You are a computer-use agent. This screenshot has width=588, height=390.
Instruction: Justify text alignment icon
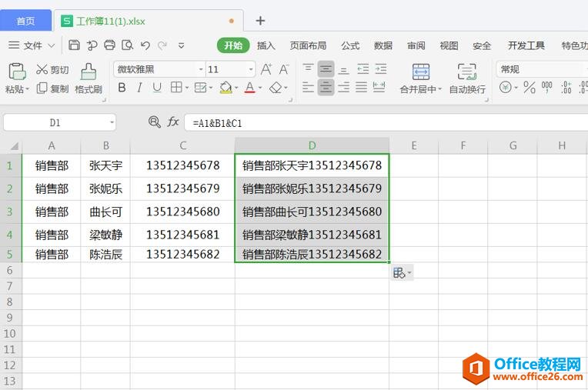362,87
